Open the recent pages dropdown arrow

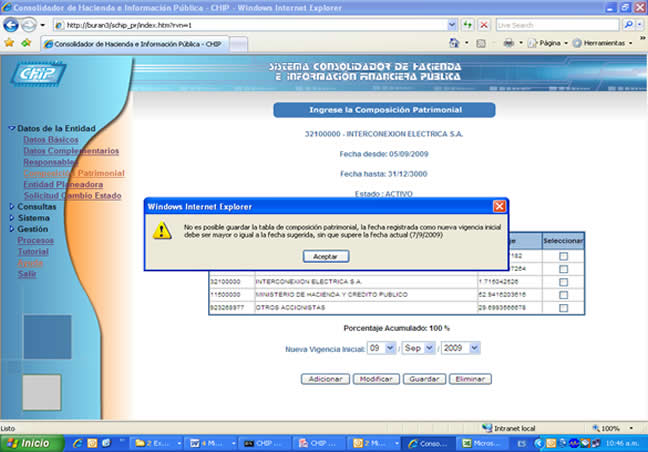click(43, 25)
